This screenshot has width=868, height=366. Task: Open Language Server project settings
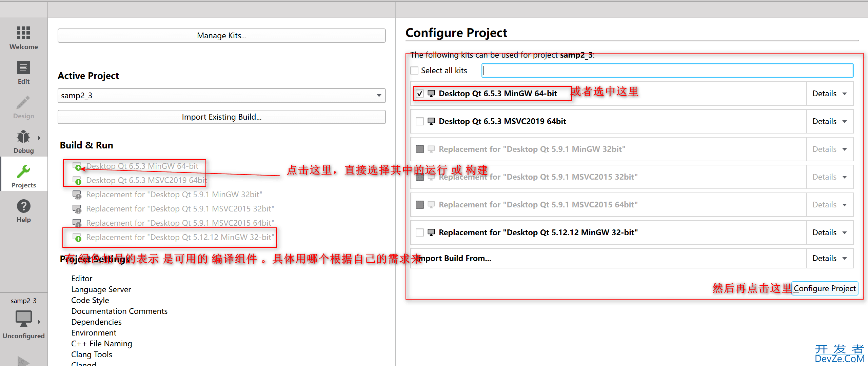[101, 289]
